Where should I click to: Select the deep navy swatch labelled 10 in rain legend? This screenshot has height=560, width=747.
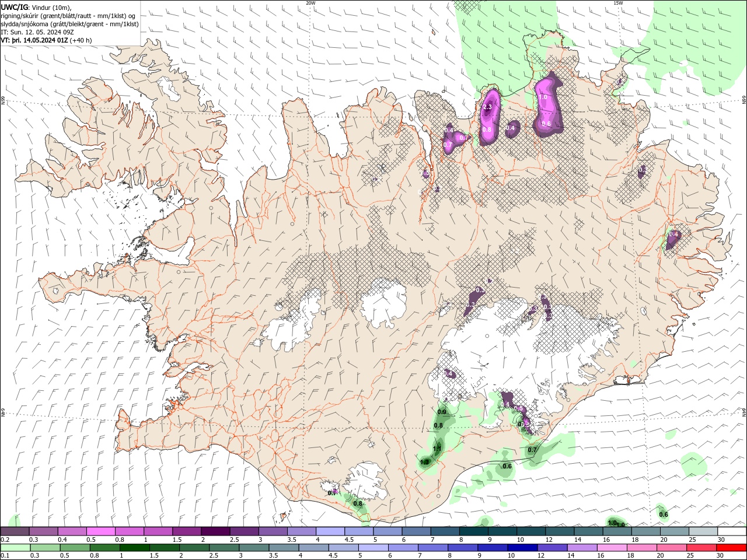(522, 548)
